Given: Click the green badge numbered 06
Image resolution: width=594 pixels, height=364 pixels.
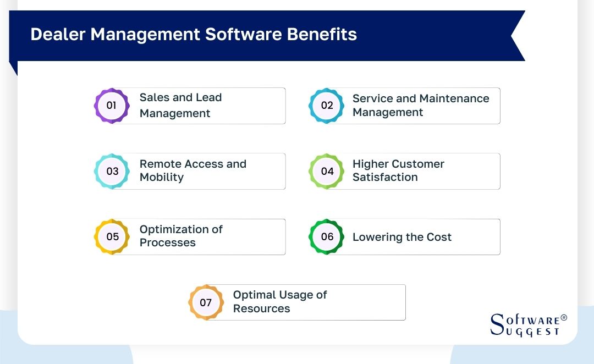Looking at the screenshot, I should coord(327,236).
